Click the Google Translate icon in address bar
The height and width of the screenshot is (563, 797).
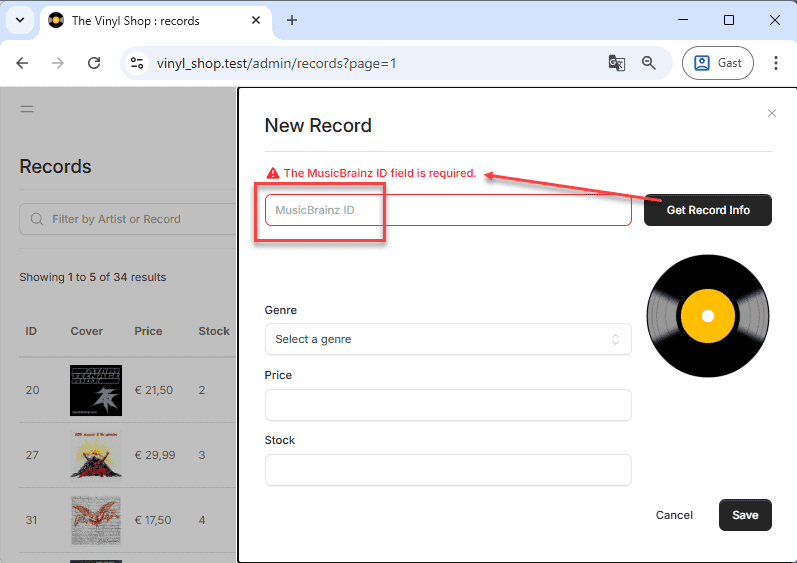tap(617, 63)
